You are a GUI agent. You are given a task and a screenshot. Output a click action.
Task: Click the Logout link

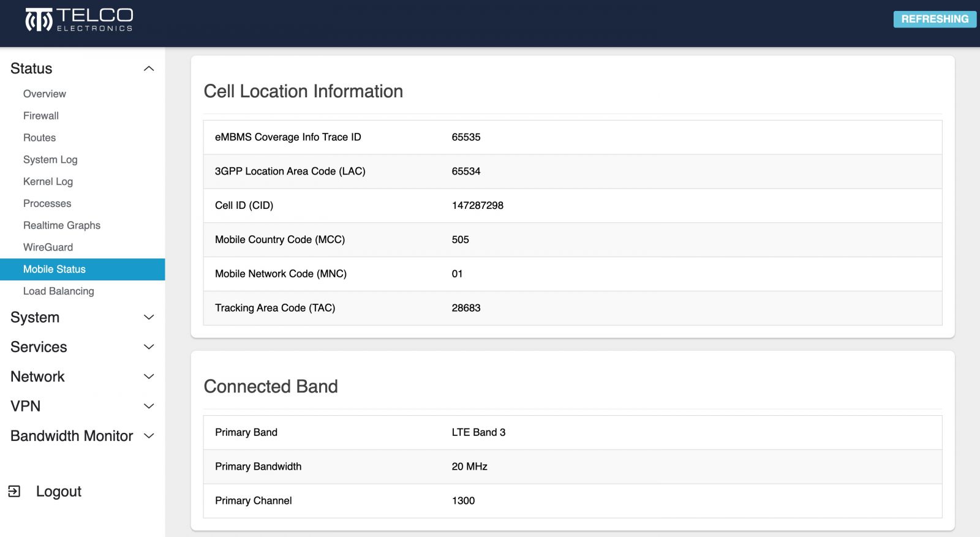58,492
